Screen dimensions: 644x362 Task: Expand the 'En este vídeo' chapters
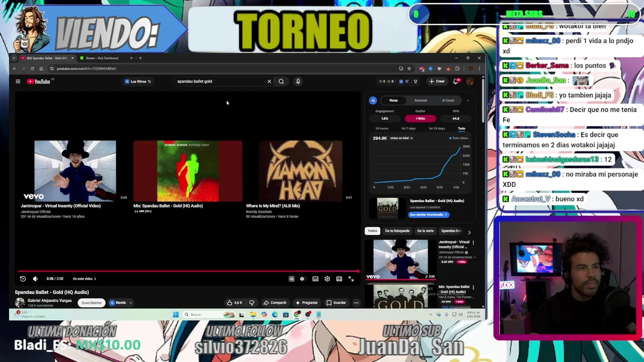[85, 279]
